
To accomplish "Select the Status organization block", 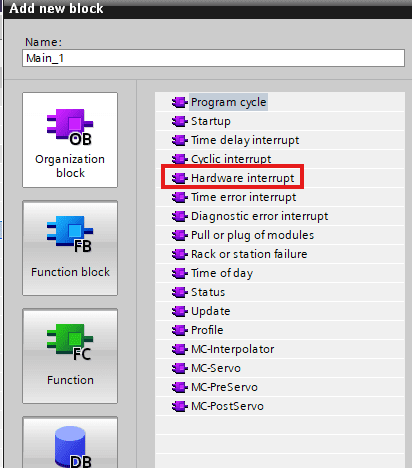I will pos(208,292).
